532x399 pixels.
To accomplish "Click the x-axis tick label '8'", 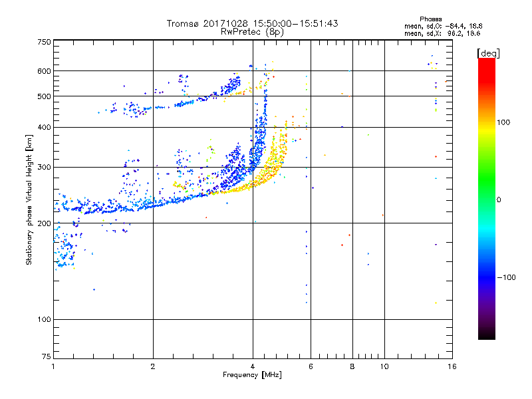I will point(352,366).
